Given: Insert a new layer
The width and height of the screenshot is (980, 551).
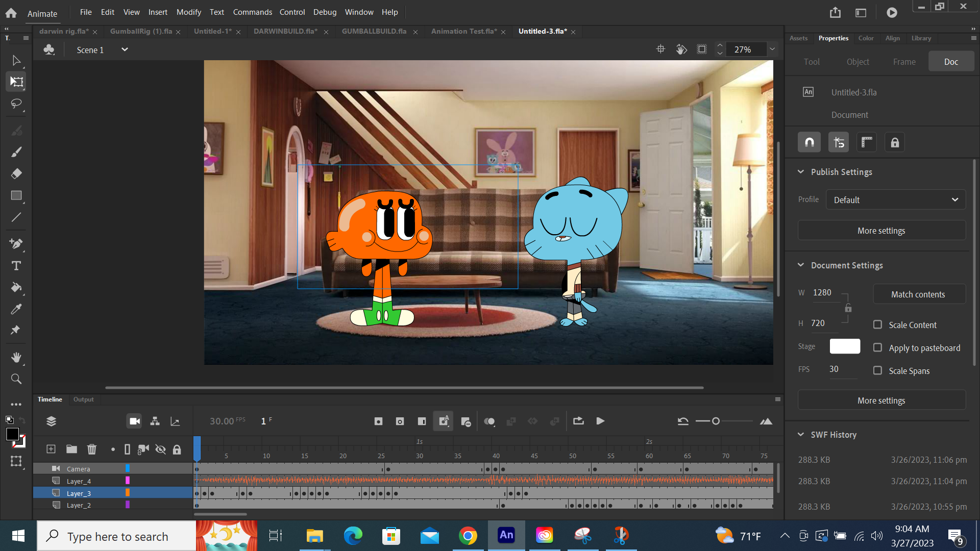Looking at the screenshot, I should pyautogui.click(x=51, y=449).
